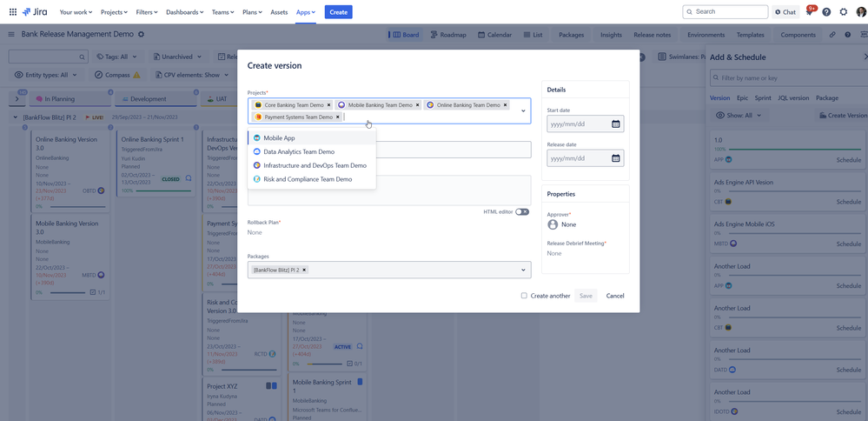Remove Online Banking Team Demo project tag
This screenshot has height=421, width=868.
[x=506, y=104]
